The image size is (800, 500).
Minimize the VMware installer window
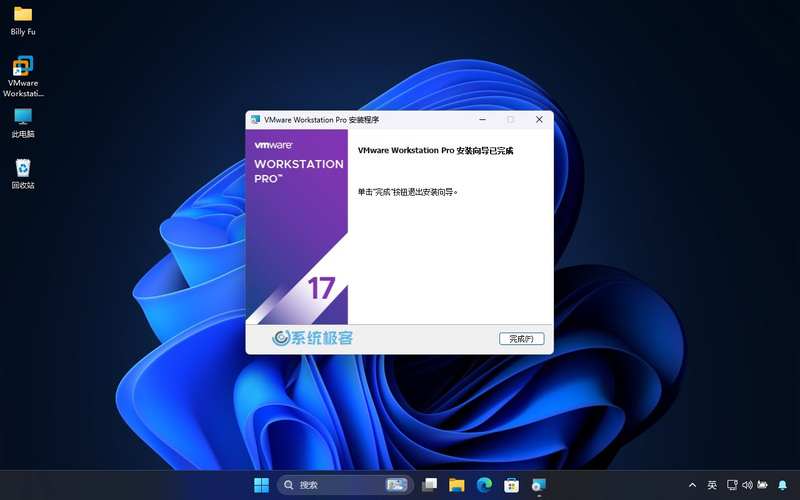[482, 120]
